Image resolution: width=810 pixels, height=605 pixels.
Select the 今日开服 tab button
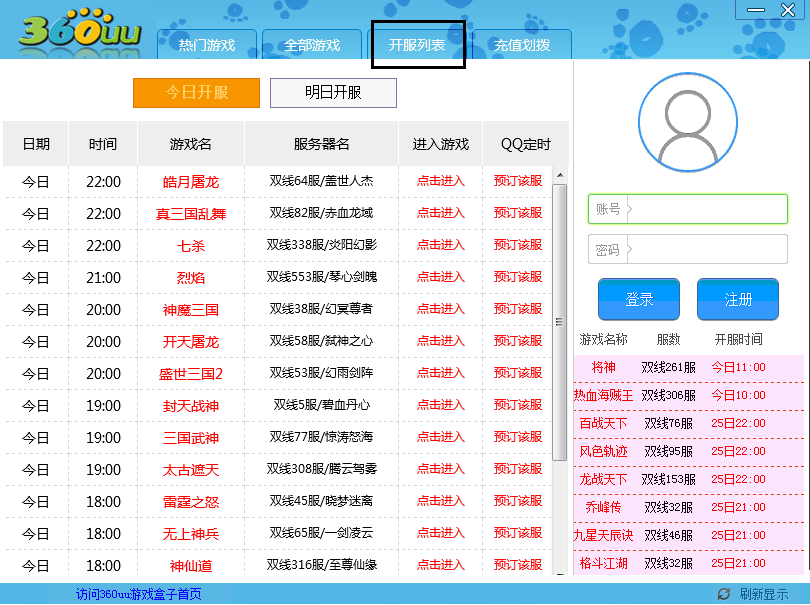(196, 92)
